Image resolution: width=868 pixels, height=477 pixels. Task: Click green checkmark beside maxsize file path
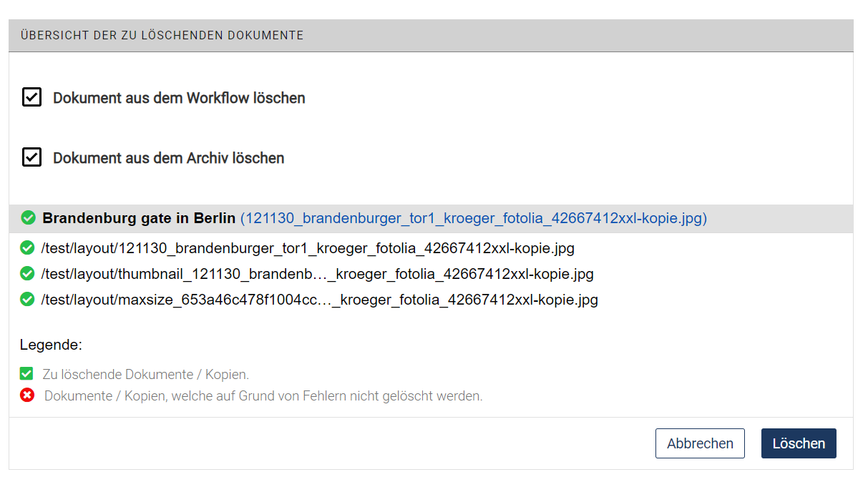click(28, 300)
